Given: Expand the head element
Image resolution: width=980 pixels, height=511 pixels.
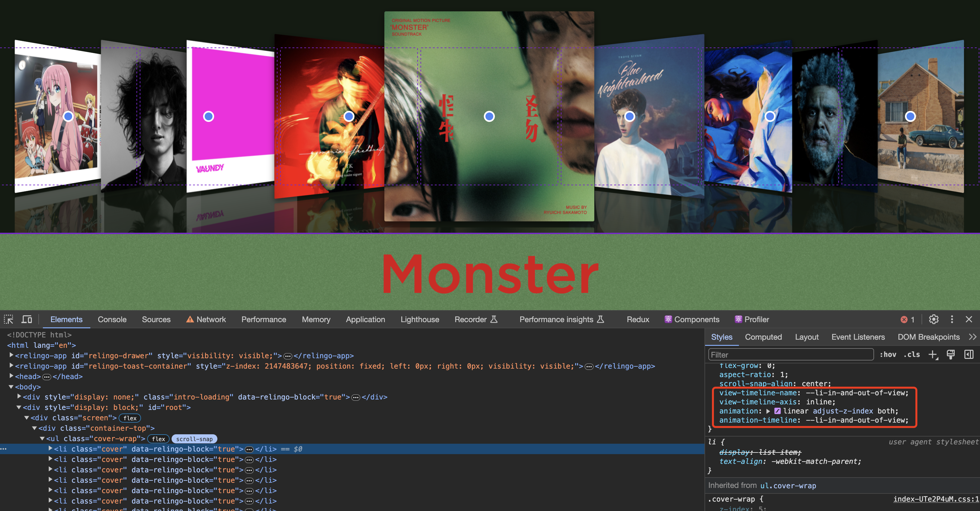Looking at the screenshot, I should pyautogui.click(x=11, y=375).
